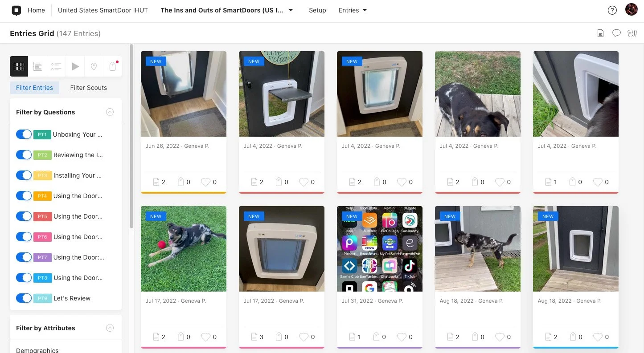Toggle off PT1 Unboxing Your filter
The height and width of the screenshot is (353, 644).
click(x=24, y=134)
